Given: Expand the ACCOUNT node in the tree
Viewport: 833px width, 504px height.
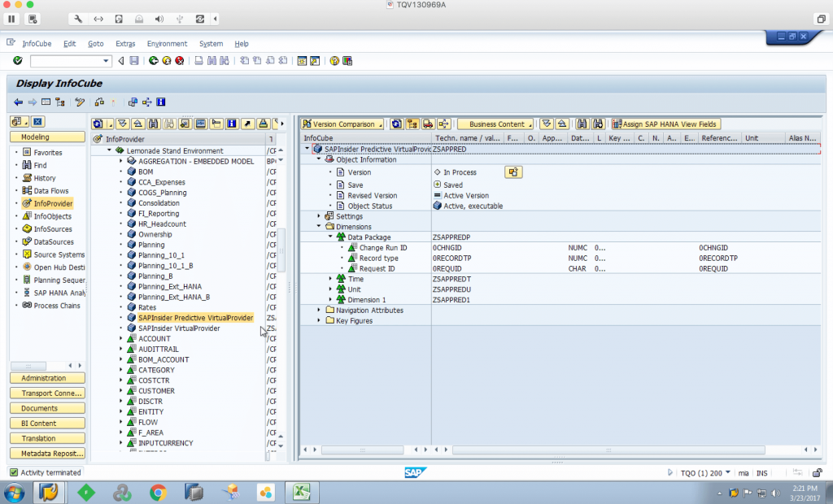Looking at the screenshot, I should pos(120,338).
